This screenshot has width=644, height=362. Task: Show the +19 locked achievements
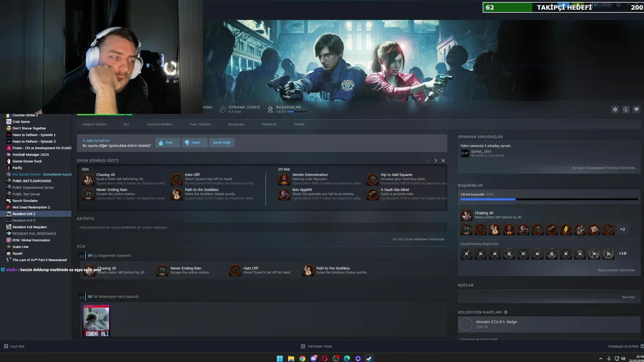pos(622,253)
